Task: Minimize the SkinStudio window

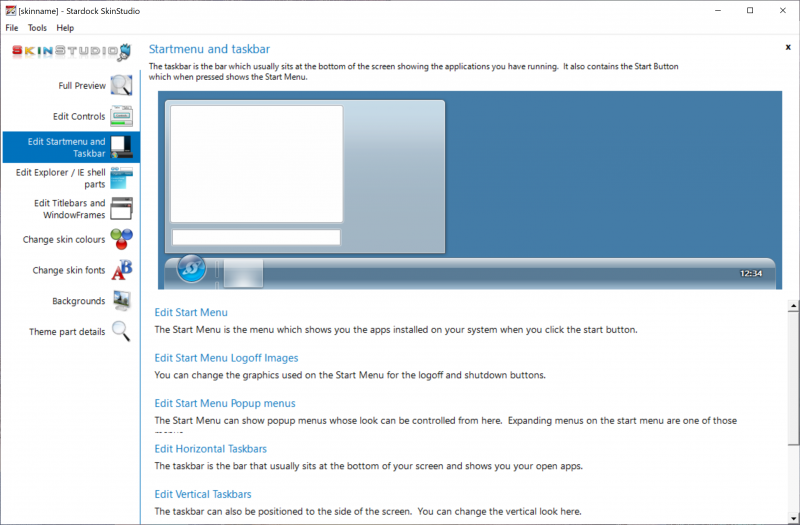Action: tap(718, 10)
